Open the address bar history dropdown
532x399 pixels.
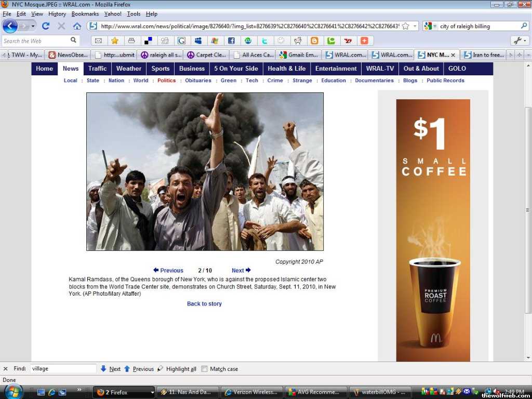(x=415, y=26)
